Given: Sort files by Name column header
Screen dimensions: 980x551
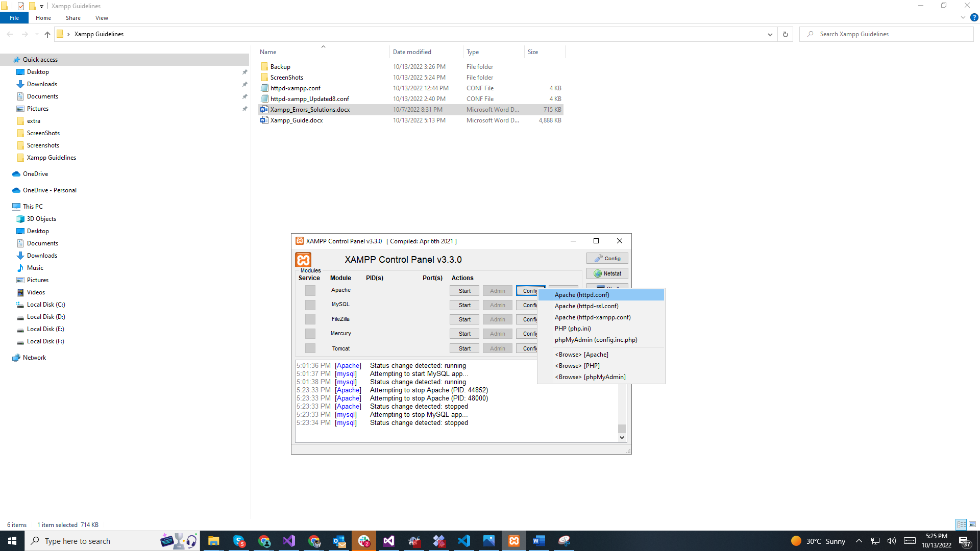Looking at the screenshot, I should pyautogui.click(x=323, y=52).
